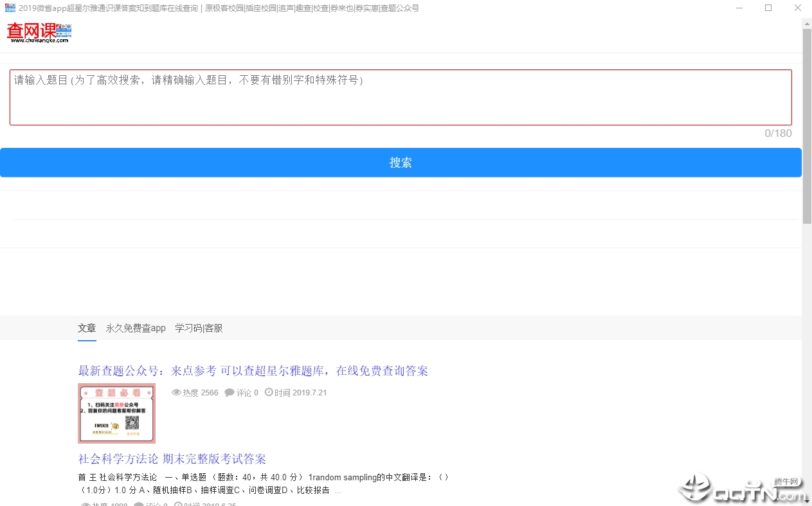Screen dimensions: 812x506
Task: Minimize the application window
Action: pyautogui.click(x=739, y=8)
